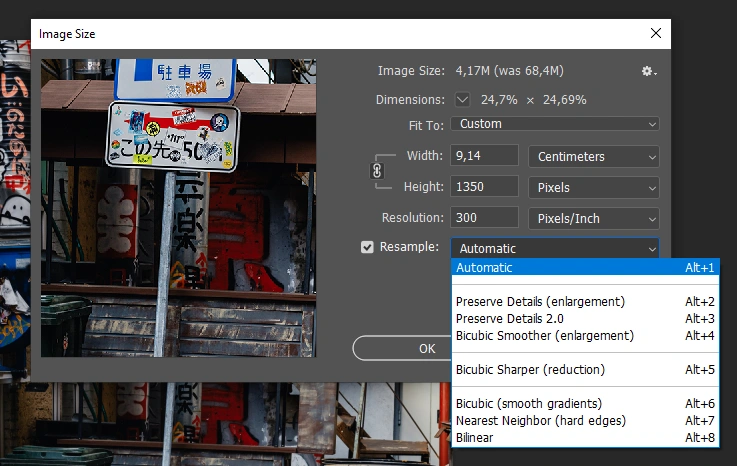Choose Preserve Details (enlargement)
This screenshot has width=737, height=466.
click(x=585, y=301)
